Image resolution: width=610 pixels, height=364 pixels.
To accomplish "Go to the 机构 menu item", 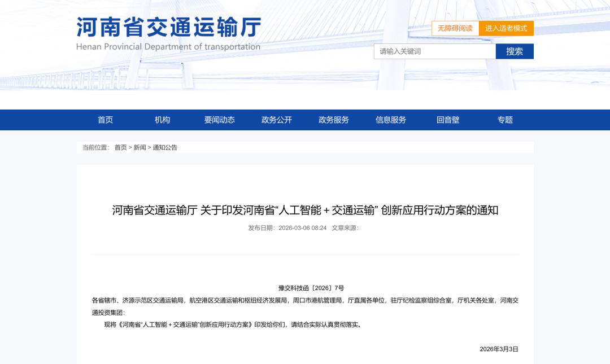I will pos(162,120).
